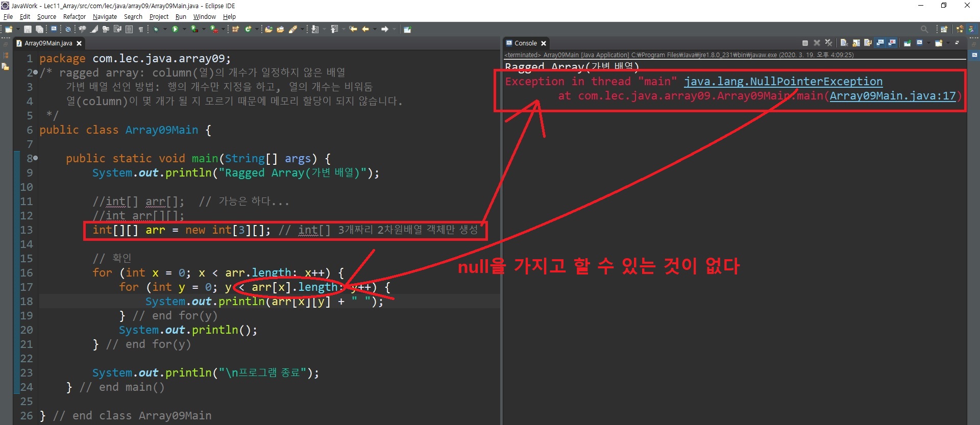This screenshot has height=425, width=980.
Task: Open the New Java Class dropdown arrow
Action: 256,30
